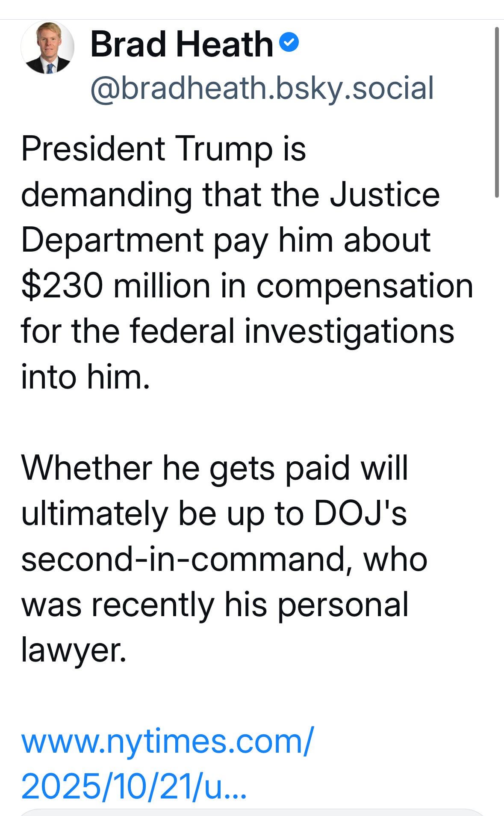Click the vertical scrollbar thumb
This screenshot has width=504, height=816.
point(497,112)
